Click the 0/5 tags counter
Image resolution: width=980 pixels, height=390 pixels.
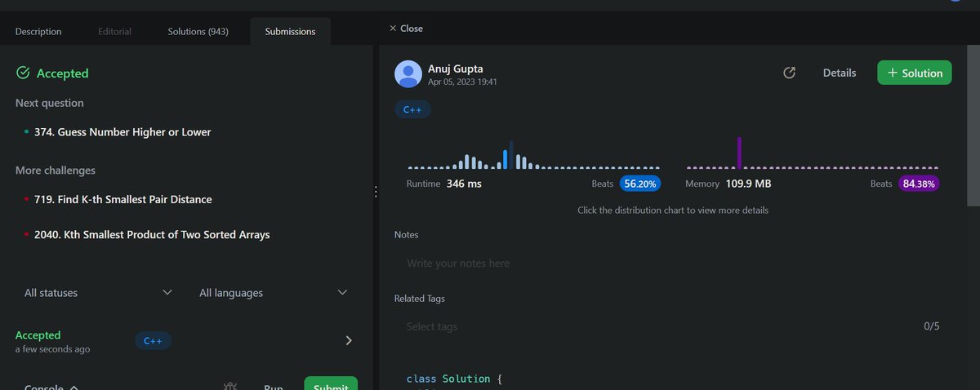(x=932, y=326)
